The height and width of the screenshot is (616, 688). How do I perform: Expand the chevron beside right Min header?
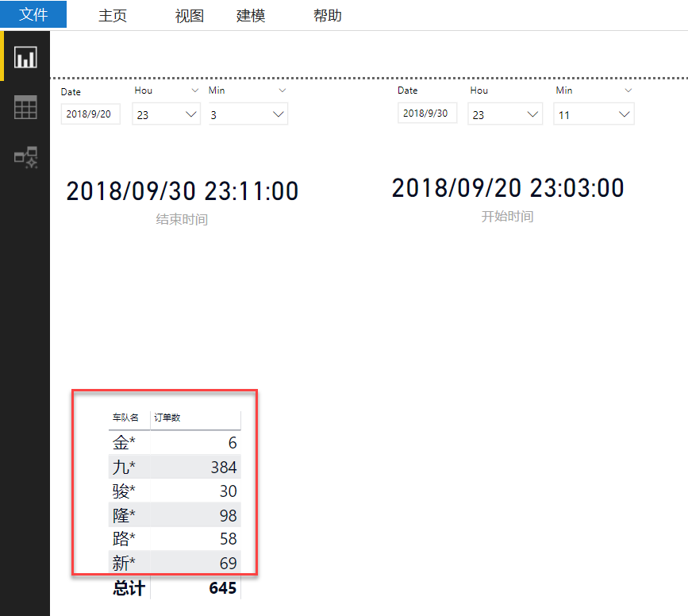[628, 90]
